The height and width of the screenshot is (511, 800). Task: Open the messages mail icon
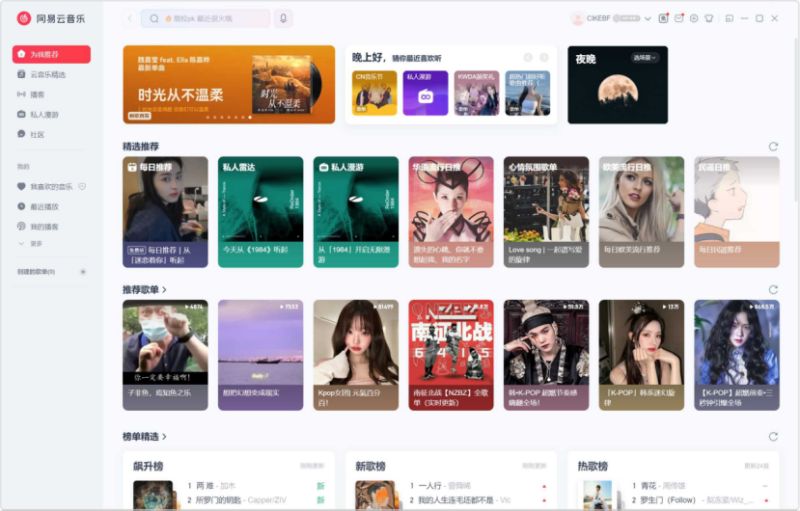click(x=679, y=18)
